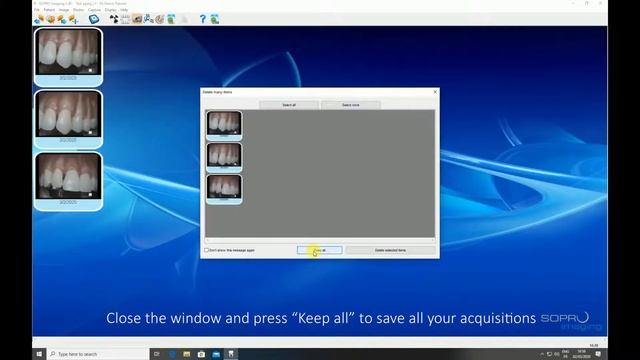Click the Select none button
640x360 pixels.
[351, 105]
